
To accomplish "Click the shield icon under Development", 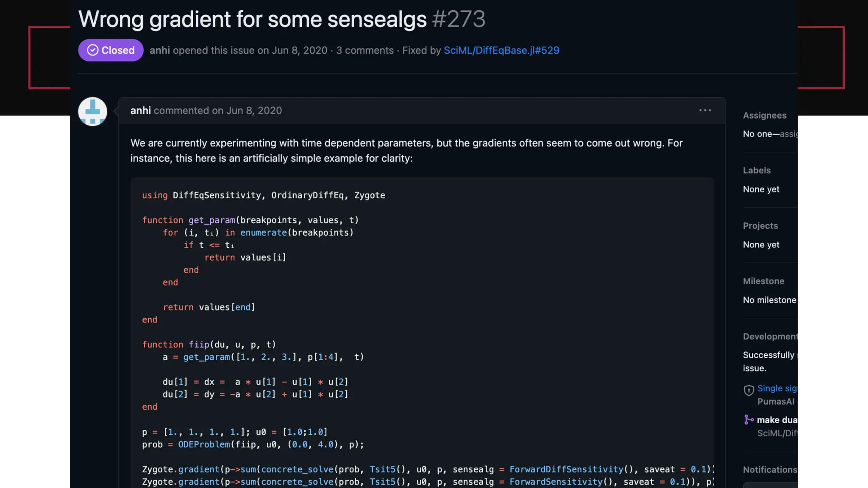I will coord(748,390).
